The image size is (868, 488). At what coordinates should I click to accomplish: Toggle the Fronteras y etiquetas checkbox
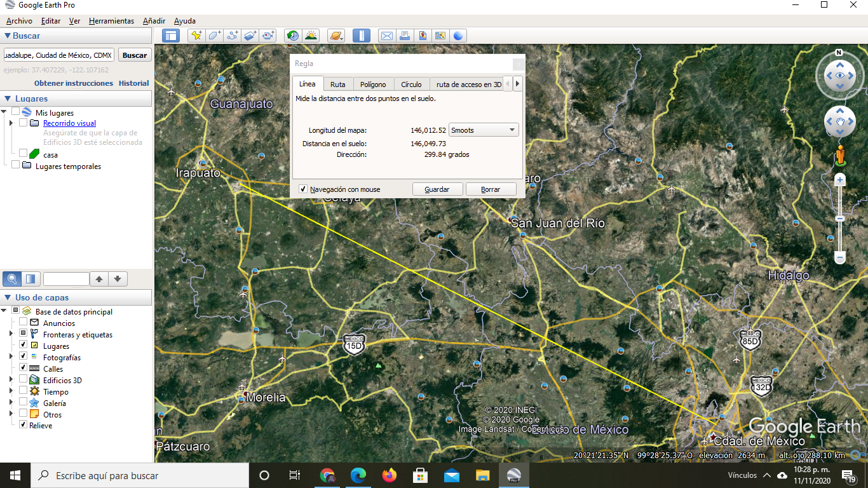(23, 334)
